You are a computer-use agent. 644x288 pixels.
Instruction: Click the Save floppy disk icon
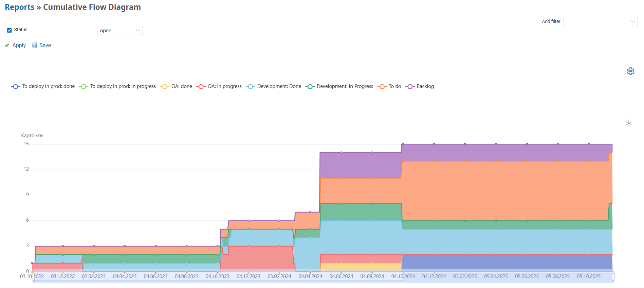pyautogui.click(x=35, y=45)
